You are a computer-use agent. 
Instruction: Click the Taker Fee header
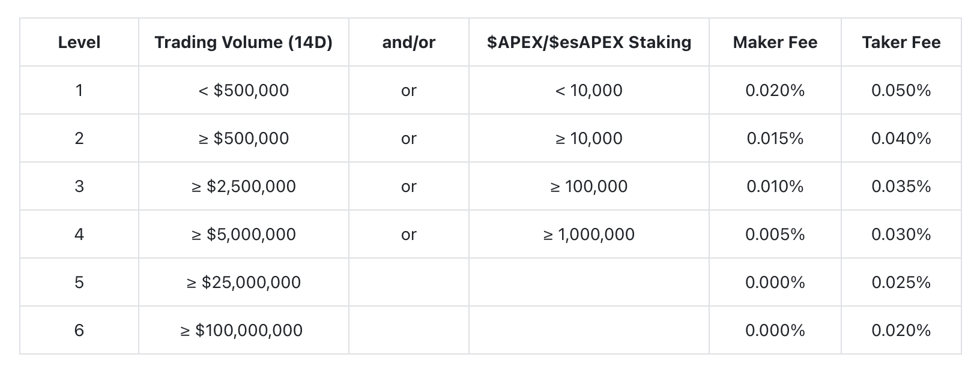(901, 42)
